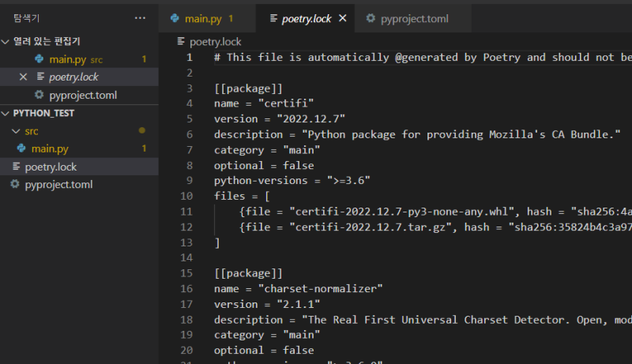Switch to the main.py tab

(203, 18)
